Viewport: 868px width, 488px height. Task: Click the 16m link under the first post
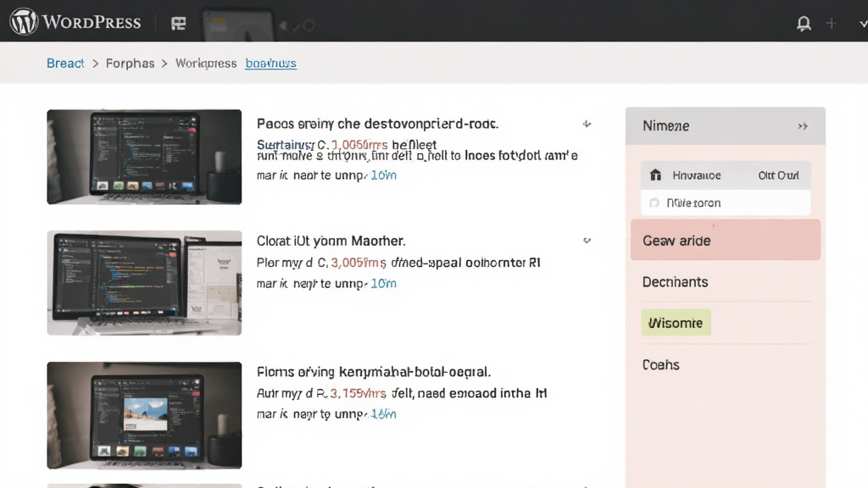click(384, 175)
